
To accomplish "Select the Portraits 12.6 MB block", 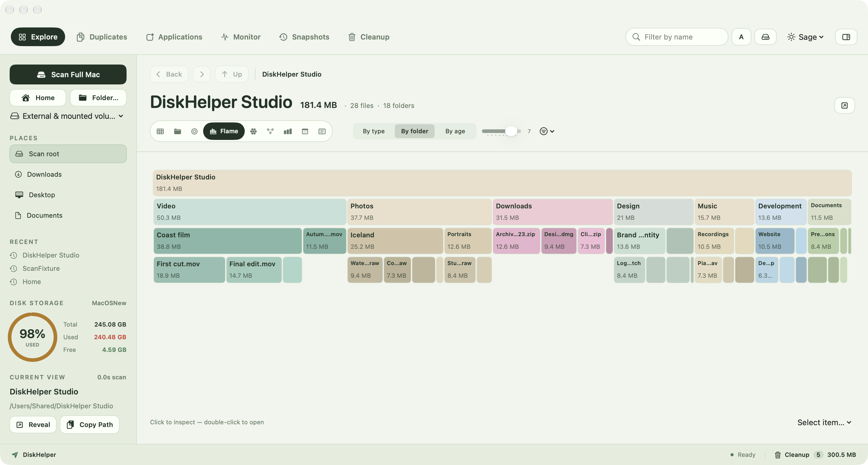I will pos(468,241).
